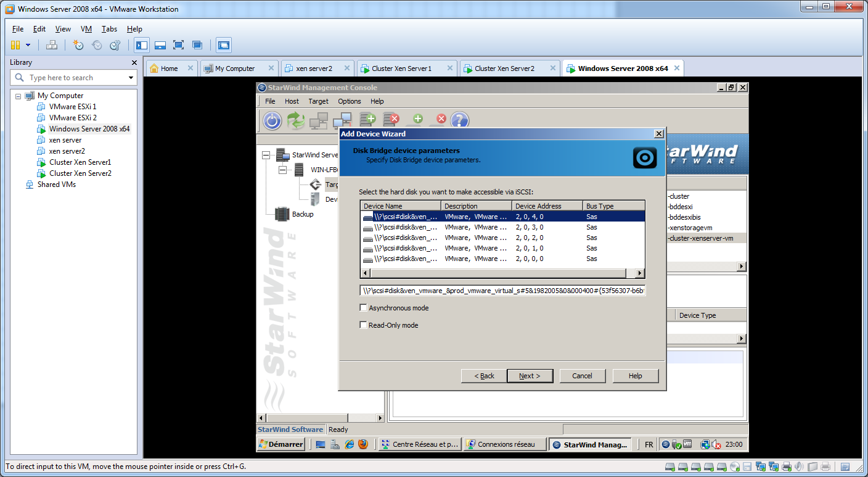
Task: Open StarWind Help question mark icon
Action: click(460, 121)
